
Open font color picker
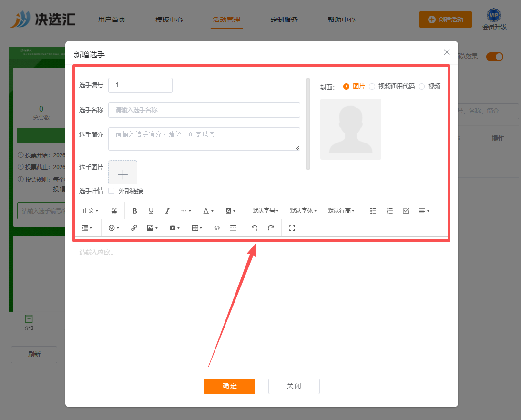click(x=208, y=211)
